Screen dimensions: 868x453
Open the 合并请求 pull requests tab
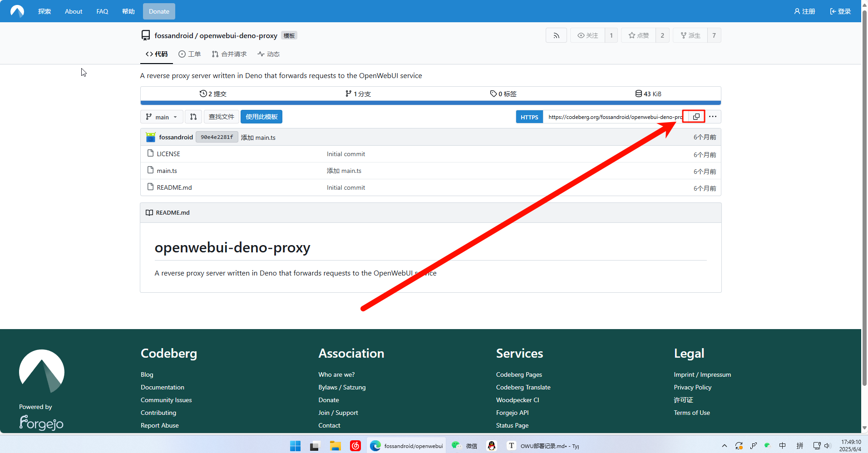[x=229, y=54]
